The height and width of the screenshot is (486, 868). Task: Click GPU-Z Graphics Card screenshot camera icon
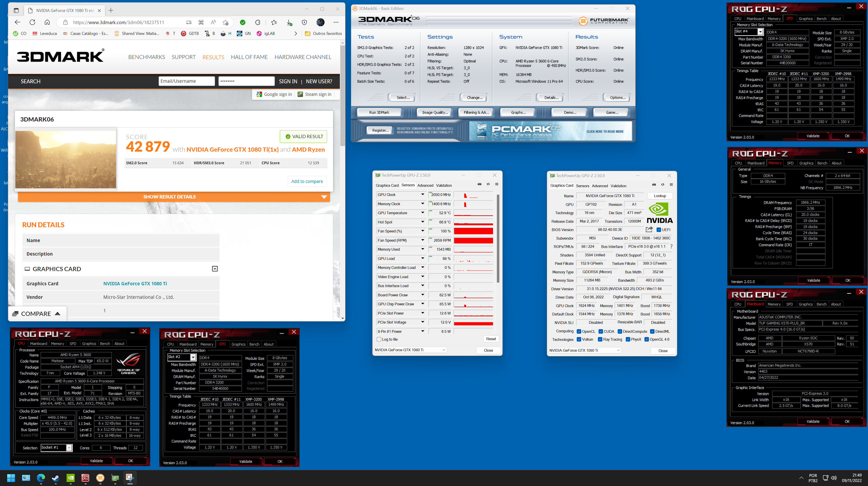pyautogui.click(x=654, y=184)
